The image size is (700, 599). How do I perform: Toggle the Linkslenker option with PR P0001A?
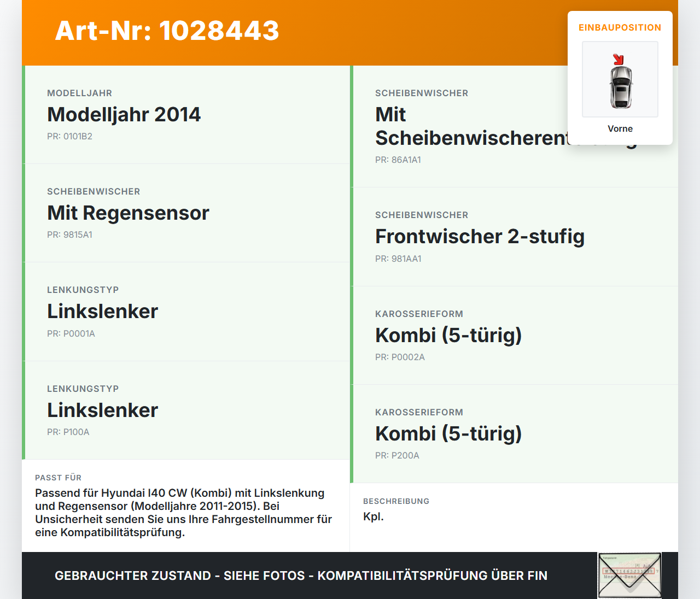(x=186, y=312)
